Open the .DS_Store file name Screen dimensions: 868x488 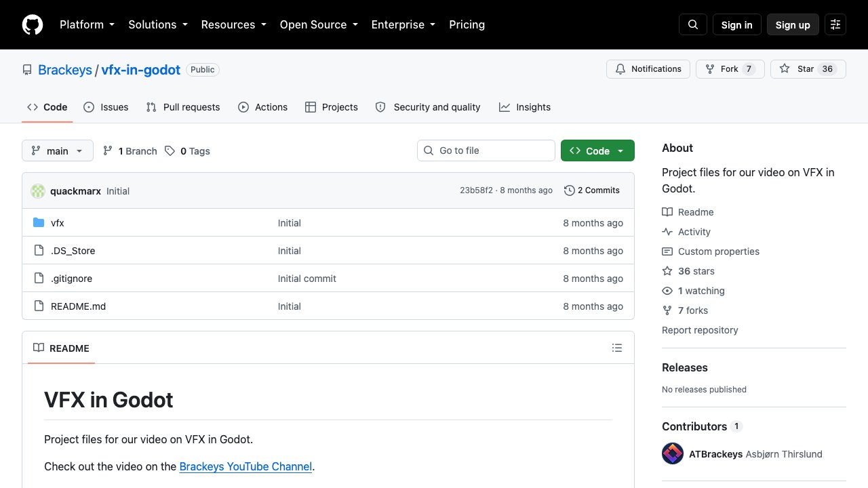[73, 251]
